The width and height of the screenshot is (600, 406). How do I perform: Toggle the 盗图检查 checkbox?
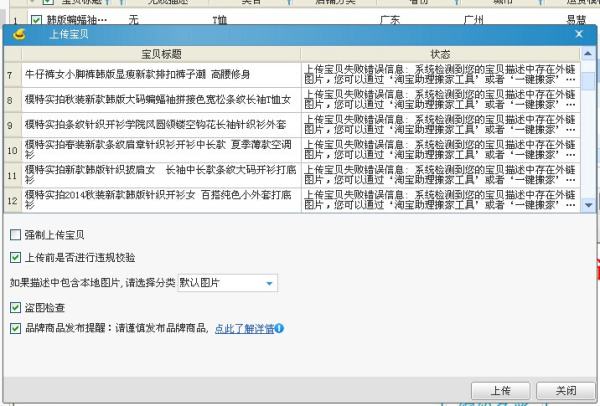[x=15, y=307]
